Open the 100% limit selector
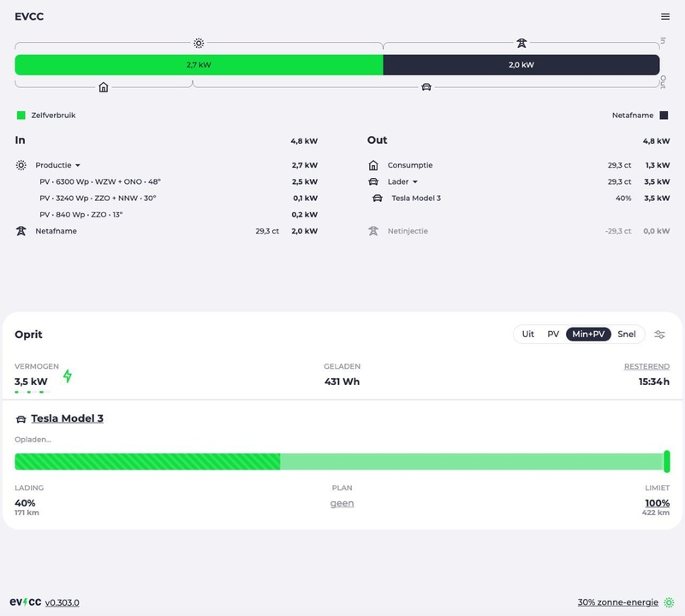 coord(657,503)
